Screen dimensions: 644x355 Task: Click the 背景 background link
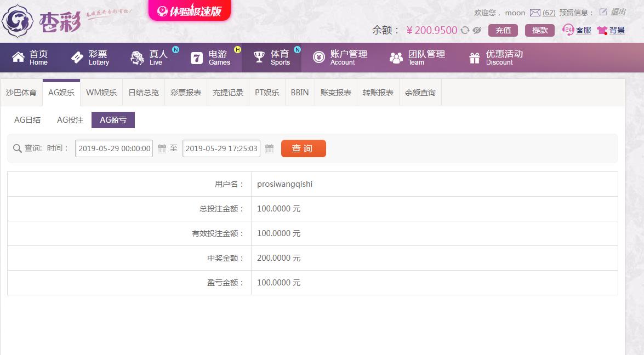pos(617,30)
